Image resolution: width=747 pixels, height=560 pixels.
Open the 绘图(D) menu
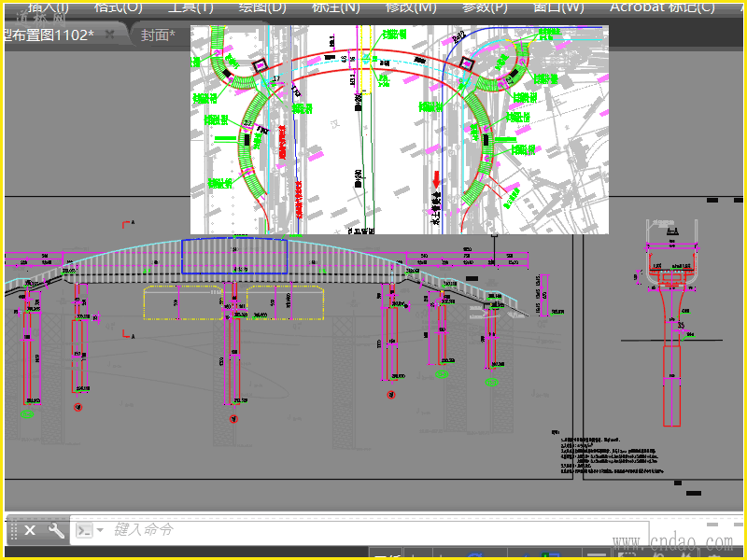pyautogui.click(x=262, y=7)
